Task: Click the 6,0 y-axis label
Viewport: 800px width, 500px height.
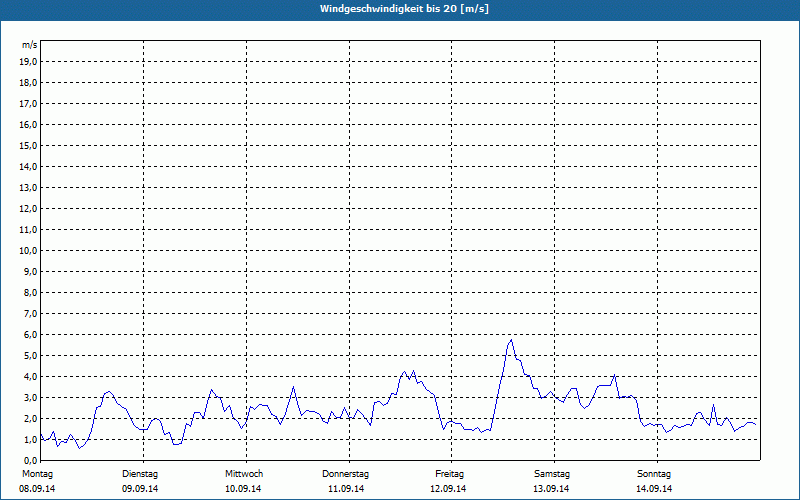Action: tap(30, 334)
